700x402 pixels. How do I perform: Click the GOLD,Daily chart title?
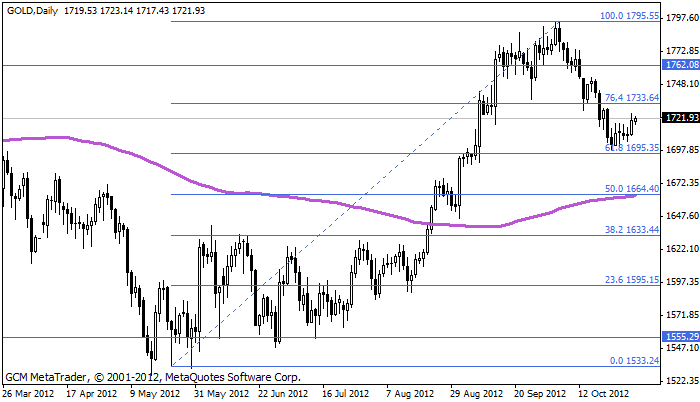point(31,8)
